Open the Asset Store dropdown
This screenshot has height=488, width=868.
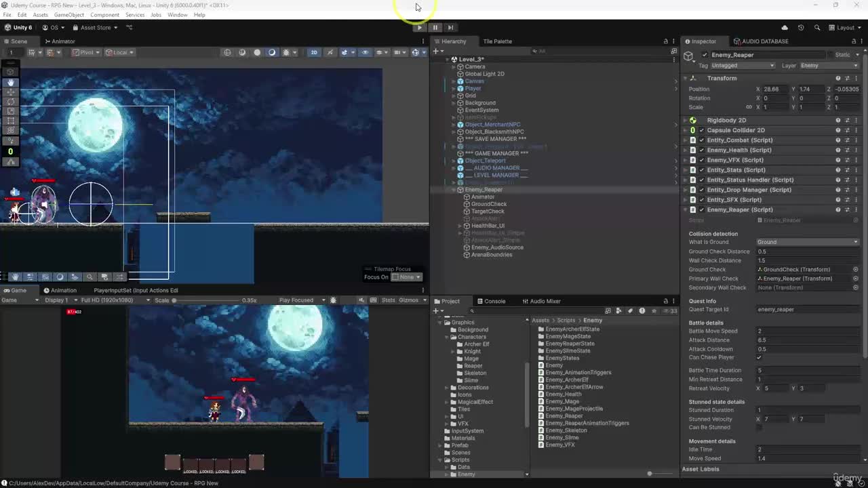(x=96, y=28)
